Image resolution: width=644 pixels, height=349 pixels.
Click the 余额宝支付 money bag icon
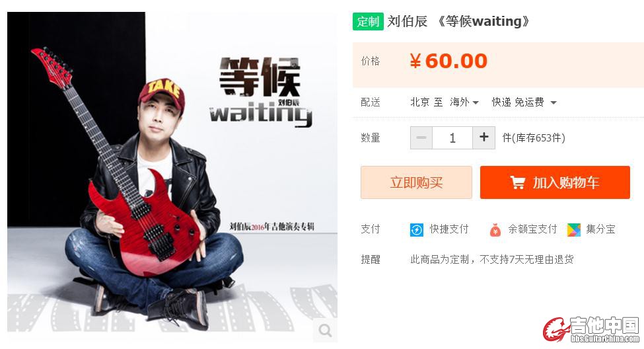[495, 229]
